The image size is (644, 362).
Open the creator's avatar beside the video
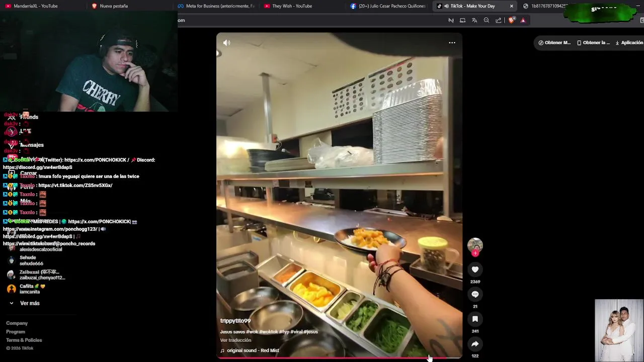pos(475,245)
